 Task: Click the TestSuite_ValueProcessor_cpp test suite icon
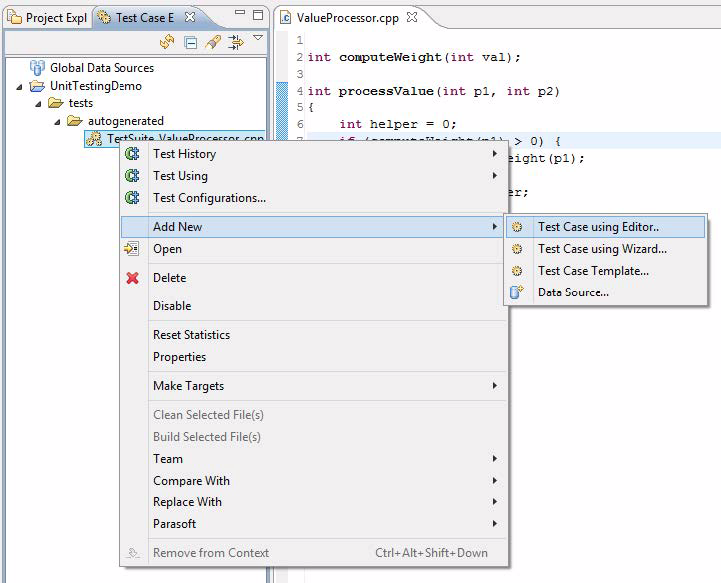point(95,138)
